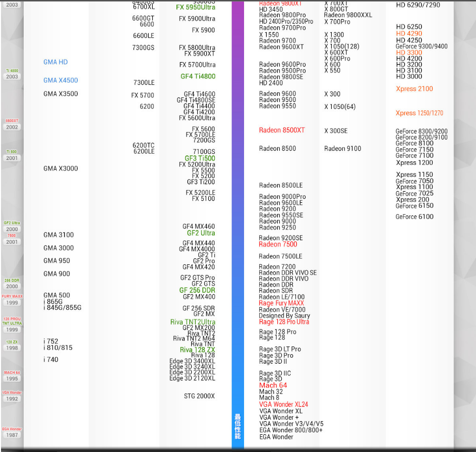Click the Radeon 9100 entry
Viewport: 476px width, 452px height.
pyautogui.click(x=342, y=148)
